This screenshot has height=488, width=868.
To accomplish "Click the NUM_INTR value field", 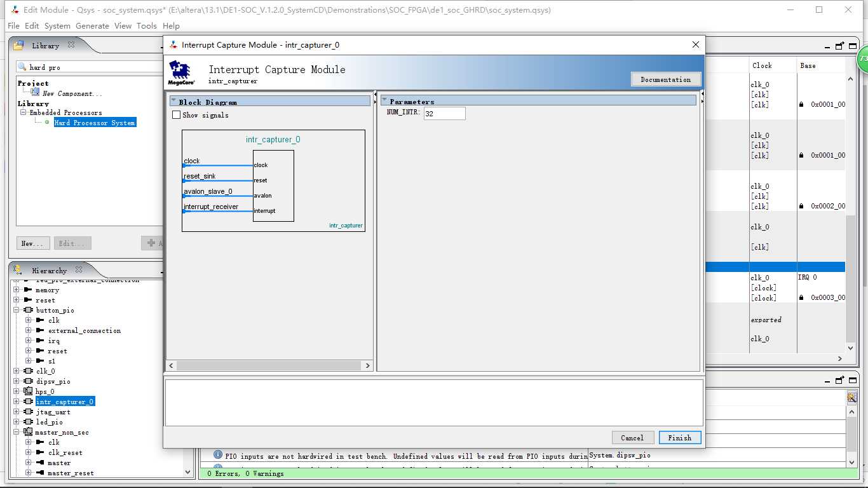I will [x=444, y=113].
